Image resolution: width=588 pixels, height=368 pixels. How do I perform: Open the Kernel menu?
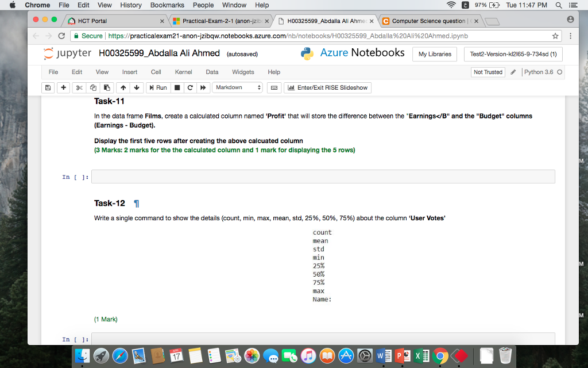183,72
